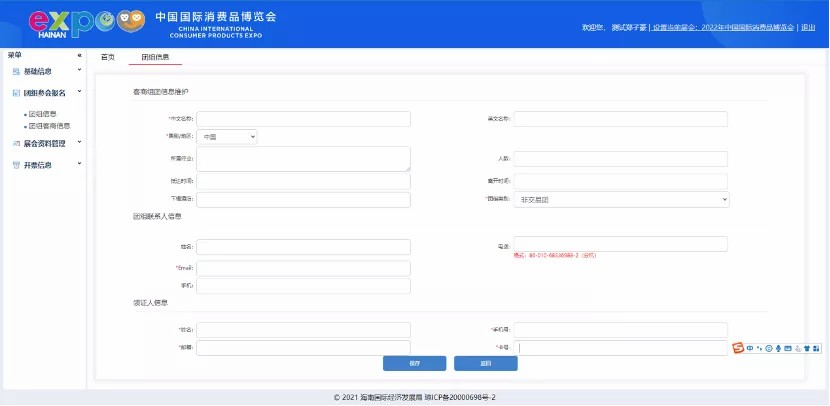Collapse the sidebar with the « icon
Viewport: 830px width, 406px height.
point(79,55)
